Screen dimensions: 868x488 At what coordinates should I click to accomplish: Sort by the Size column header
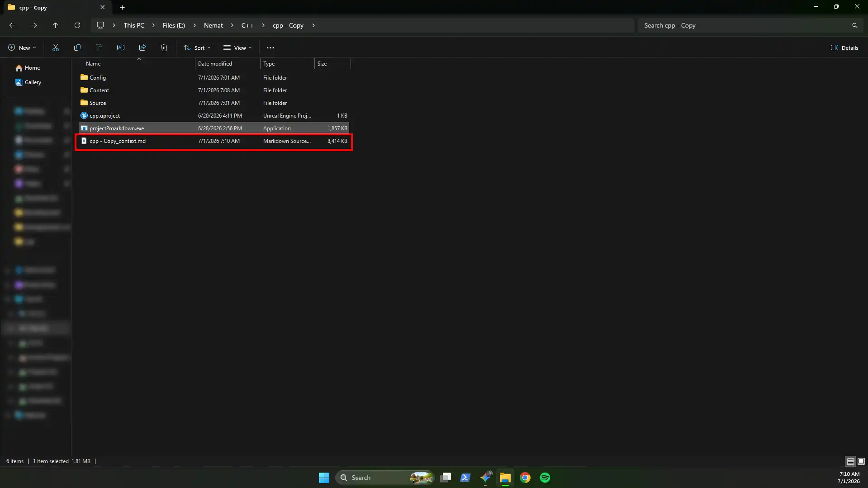[x=332, y=64]
